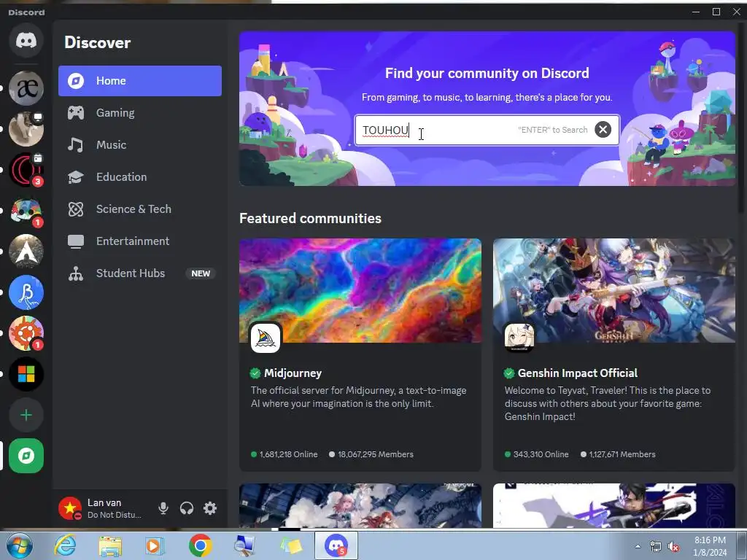
Task: Click the NEW badge beside Student Hubs
Action: 201,273
